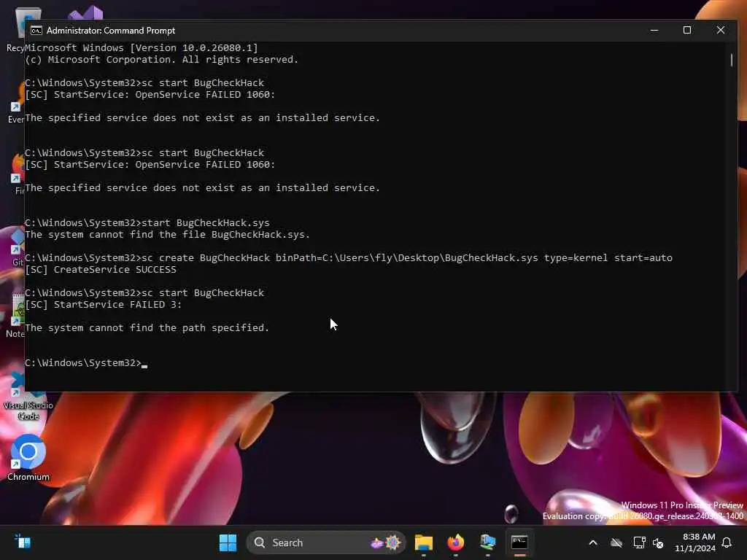The width and height of the screenshot is (747, 560).
Task: Open the Visual Studio Code desktop shortcut
Action: pos(28,397)
